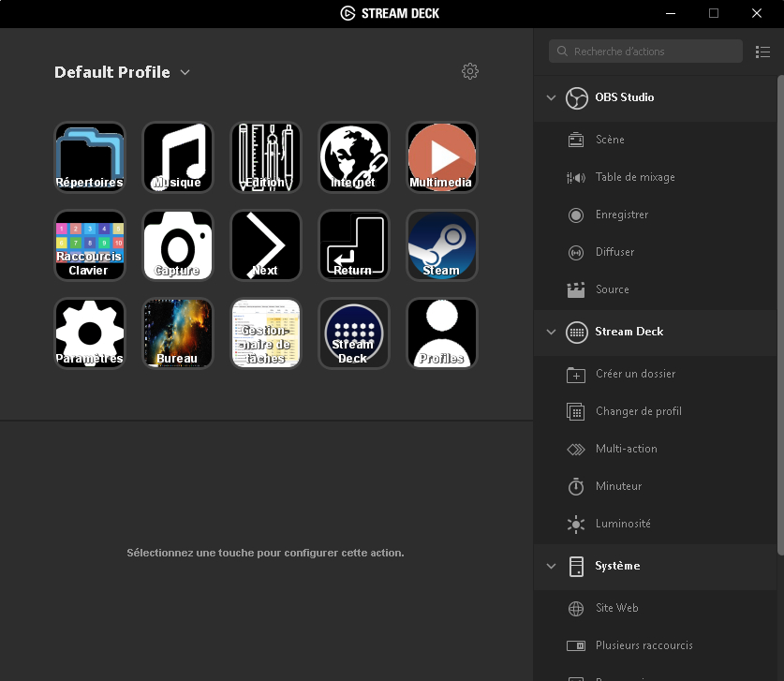
Task: Select the Scène action
Action: pyautogui.click(x=610, y=140)
